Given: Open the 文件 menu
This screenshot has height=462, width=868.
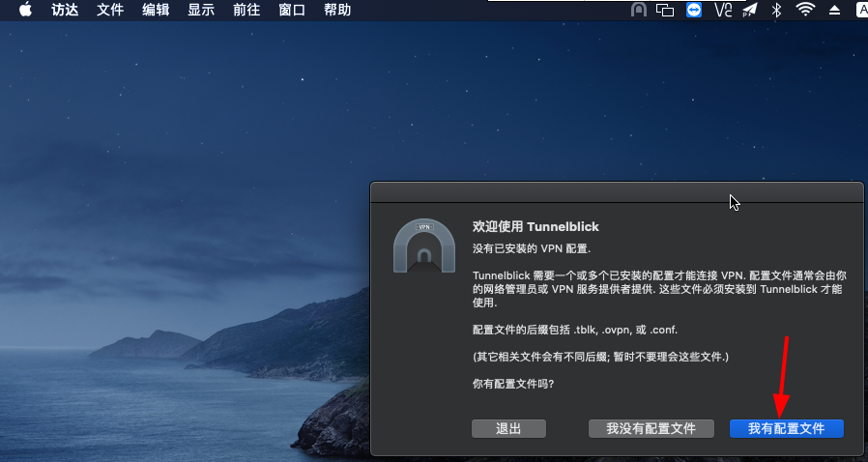Looking at the screenshot, I should click(x=110, y=10).
